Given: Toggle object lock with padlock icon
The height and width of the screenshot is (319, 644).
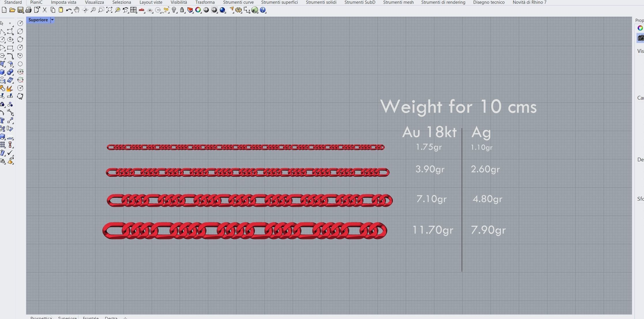Looking at the screenshot, I should click(182, 10).
